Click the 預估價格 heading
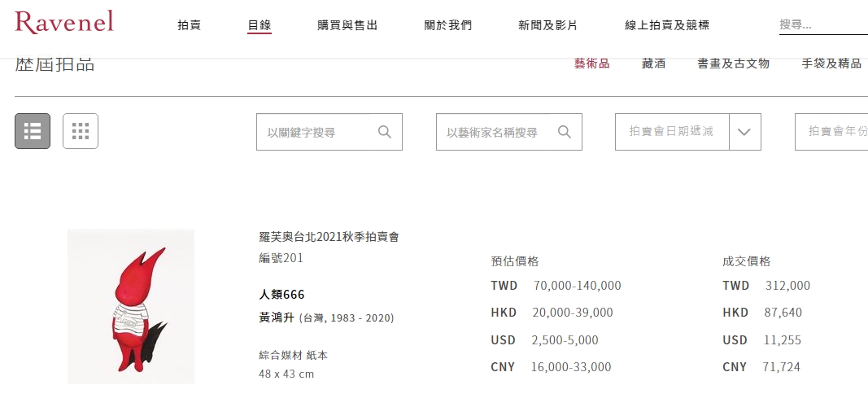868x394 pixels. pyautogui.click(x=515, y=261)
